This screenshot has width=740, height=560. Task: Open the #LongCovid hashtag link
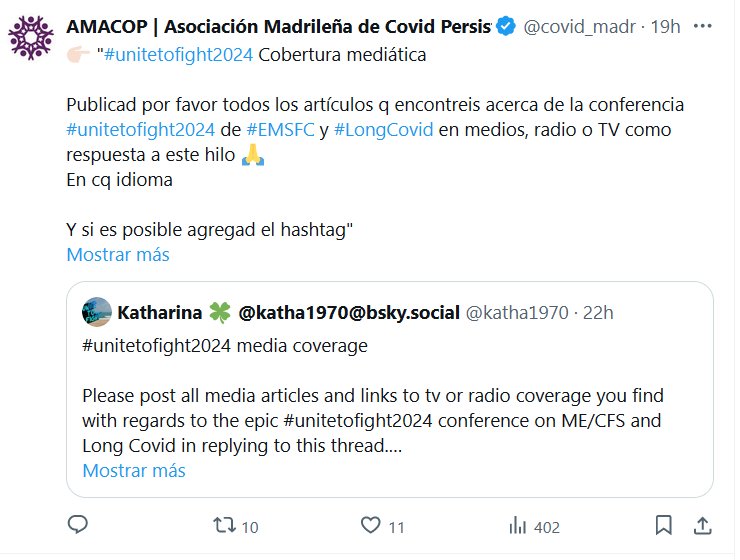coord(383,131)
